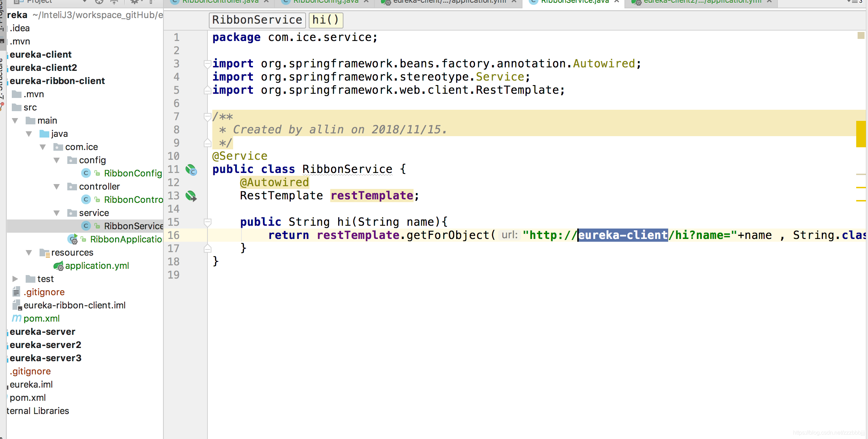The image size is (868, 439).
Task: Click the file icon beside eureka-ribbon-client .gitignore
Action: pyautogui.click(x=16, y=292)
